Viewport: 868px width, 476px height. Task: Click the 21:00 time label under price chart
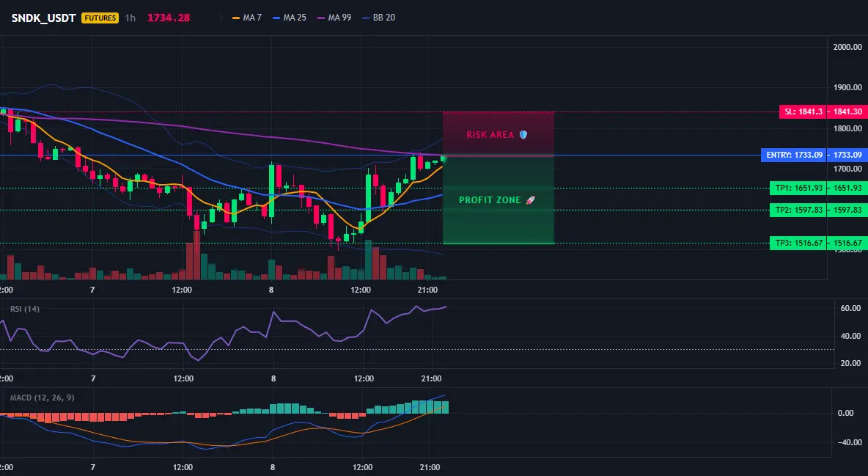[x=427, y=290]
